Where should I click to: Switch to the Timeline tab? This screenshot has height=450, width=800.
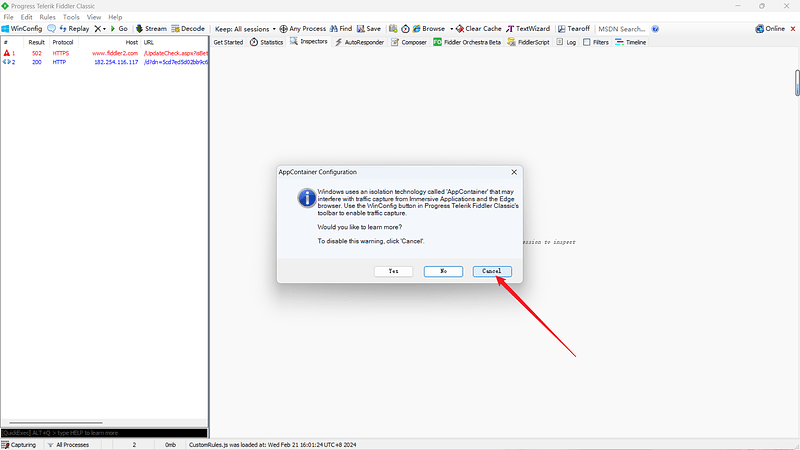(631, 42)
